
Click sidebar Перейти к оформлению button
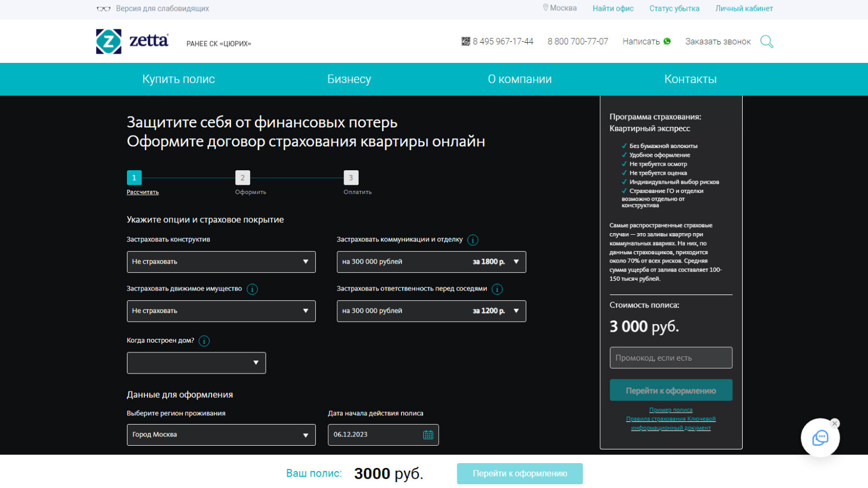671,390
